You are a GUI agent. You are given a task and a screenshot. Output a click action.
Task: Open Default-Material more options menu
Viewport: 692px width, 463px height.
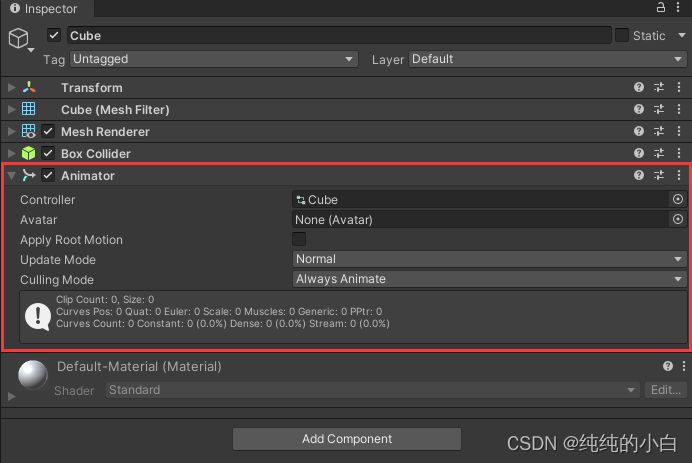(x=684, y=365)
